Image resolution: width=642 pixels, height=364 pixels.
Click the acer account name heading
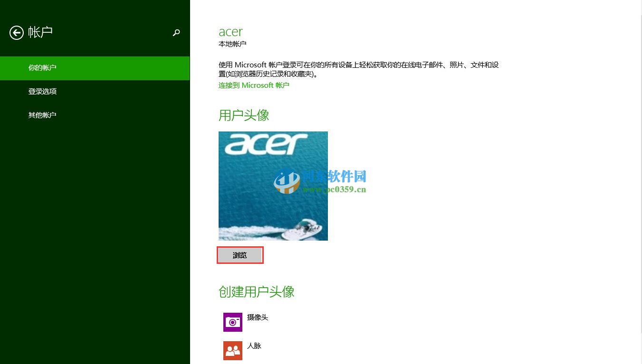click(x=230, y=31)
